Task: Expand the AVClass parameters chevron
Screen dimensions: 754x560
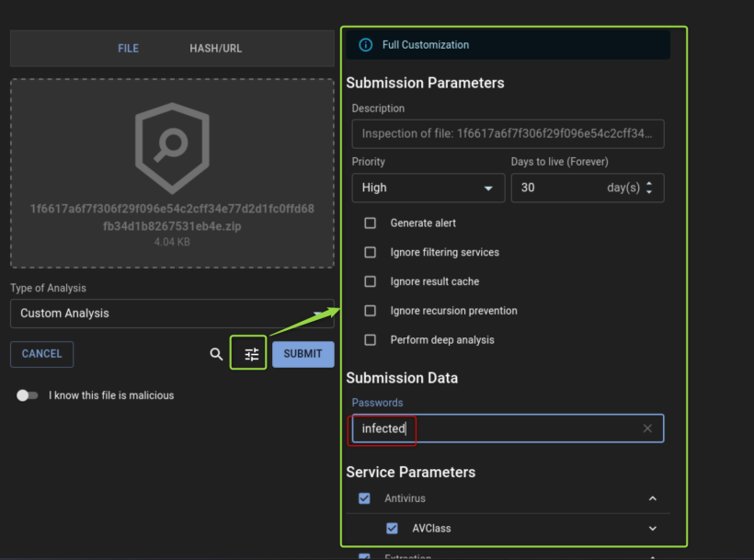Action: tap(653, 529)
